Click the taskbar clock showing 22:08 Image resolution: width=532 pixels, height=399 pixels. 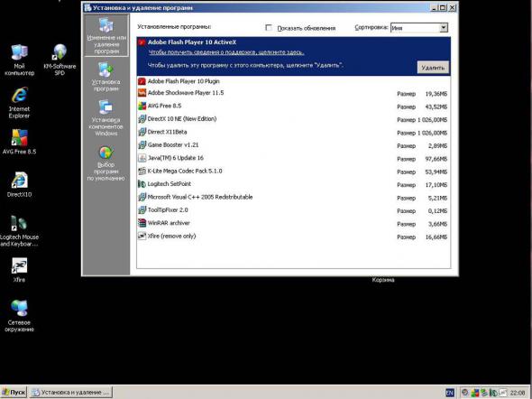coord(517,393)
